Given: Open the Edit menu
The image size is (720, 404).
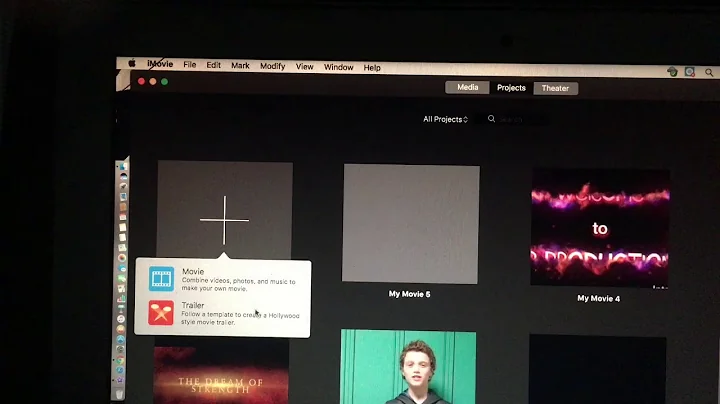Looking at the screenshot, I should (214, 65).
